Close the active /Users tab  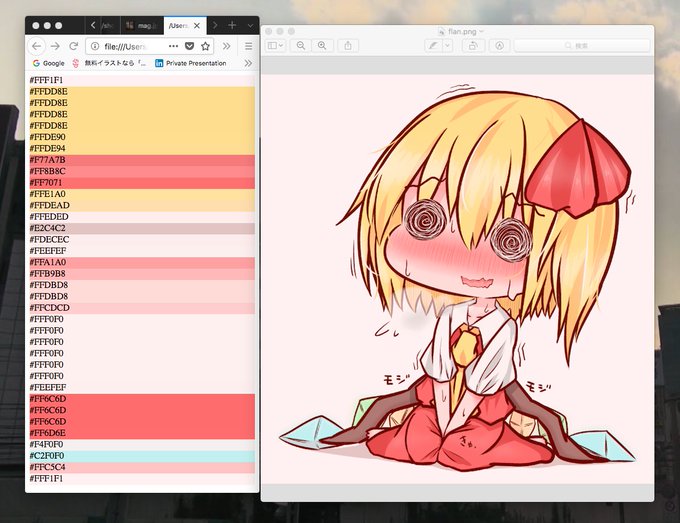coord(197,26)
